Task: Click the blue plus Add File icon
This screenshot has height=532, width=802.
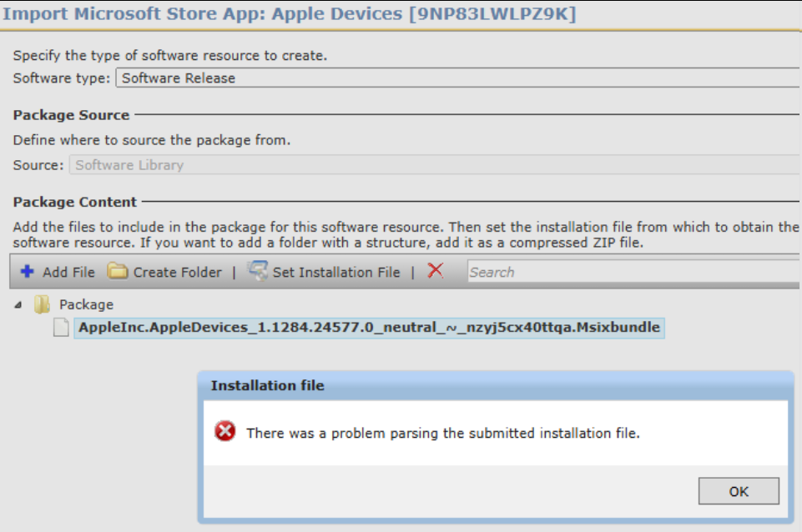Action: click(27, 272)
